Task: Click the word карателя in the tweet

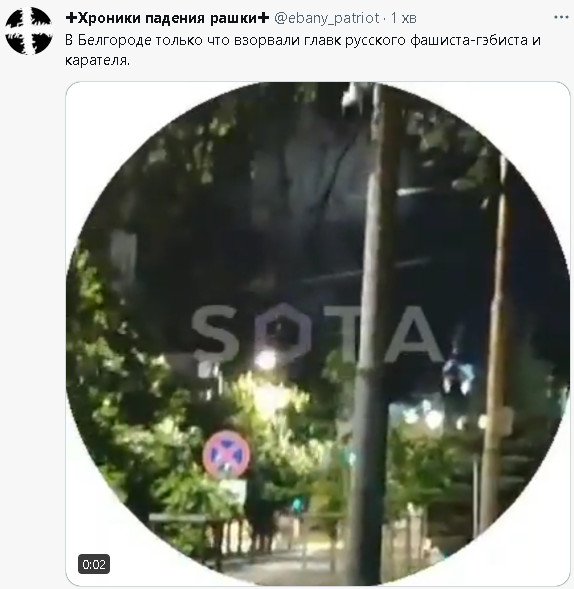Action: (96, 60)
